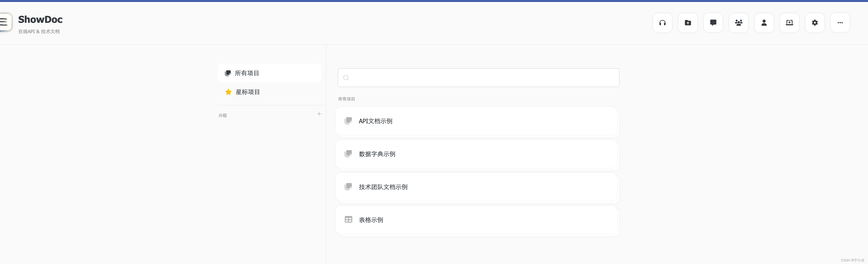Image resolution: width=868 pixels, height=264 pixels.
Task: Open the 技术团队文档示例 project
Action: [383, 187]
